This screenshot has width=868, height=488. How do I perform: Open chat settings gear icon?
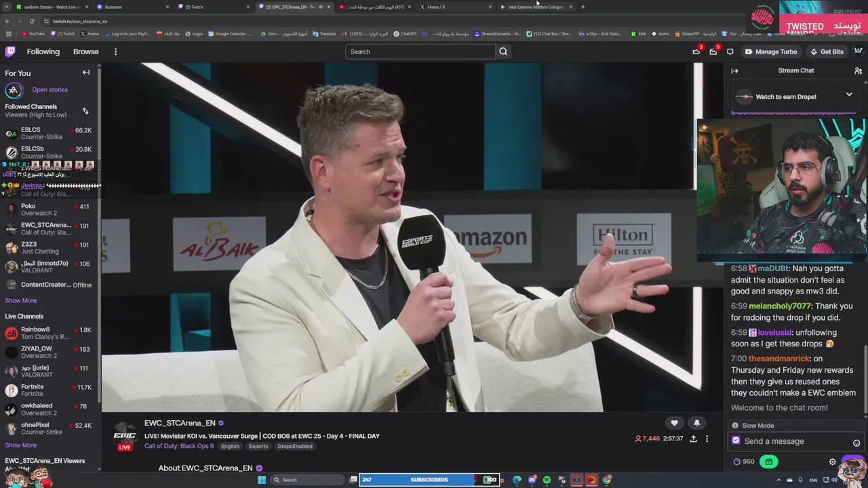click(x=833, y=462)
